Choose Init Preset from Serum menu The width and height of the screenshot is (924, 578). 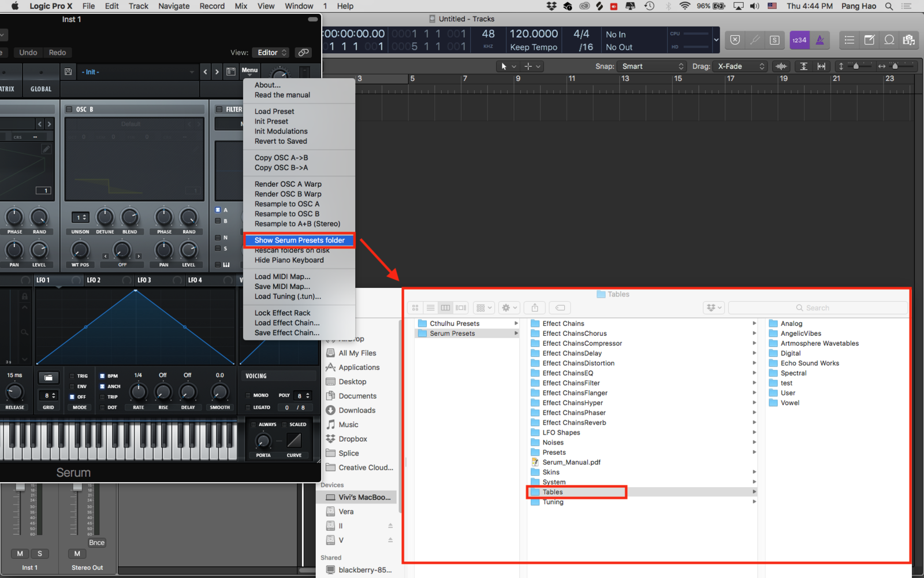(x=271, y=121)
